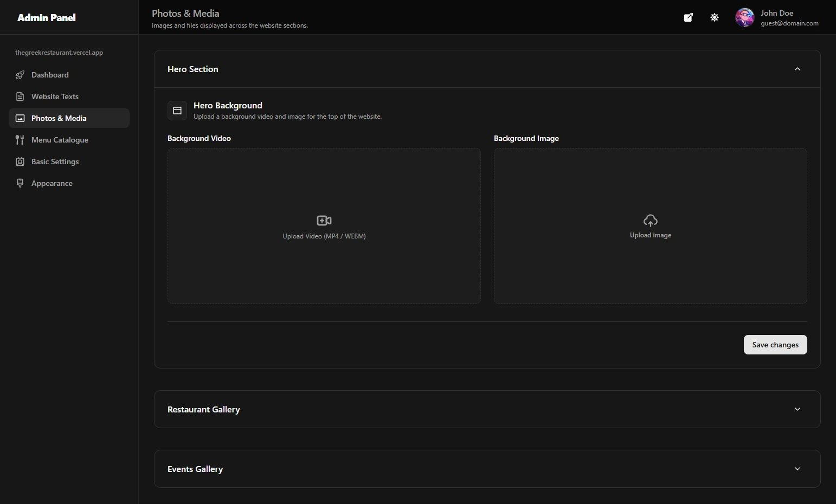Click the Appearance paint roller icon
Image resolution: width=836 pixels, height=504 pixels.
coord(20,183)
